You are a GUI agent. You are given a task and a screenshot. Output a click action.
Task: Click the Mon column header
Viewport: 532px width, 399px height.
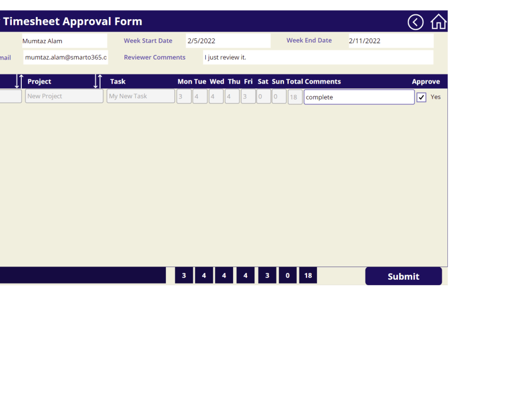click(x=185, y=81)
